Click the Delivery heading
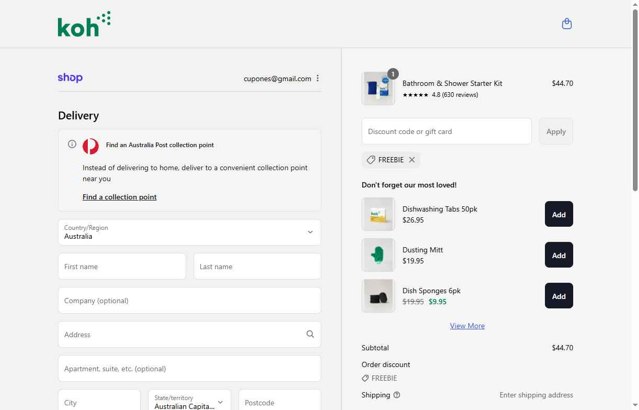The image size is (639, 410). pyautogui.click(x=78, y=116)
